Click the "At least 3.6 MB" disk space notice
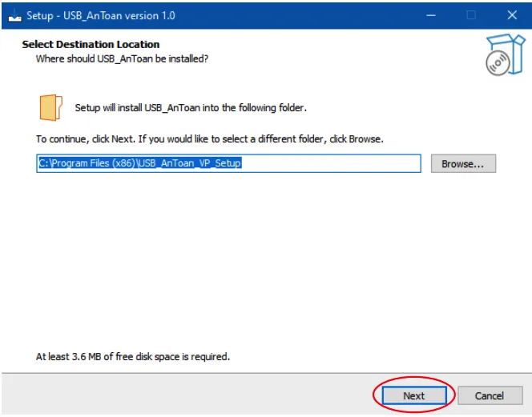This screenshot has width=532, height=417. pos(133,356)
